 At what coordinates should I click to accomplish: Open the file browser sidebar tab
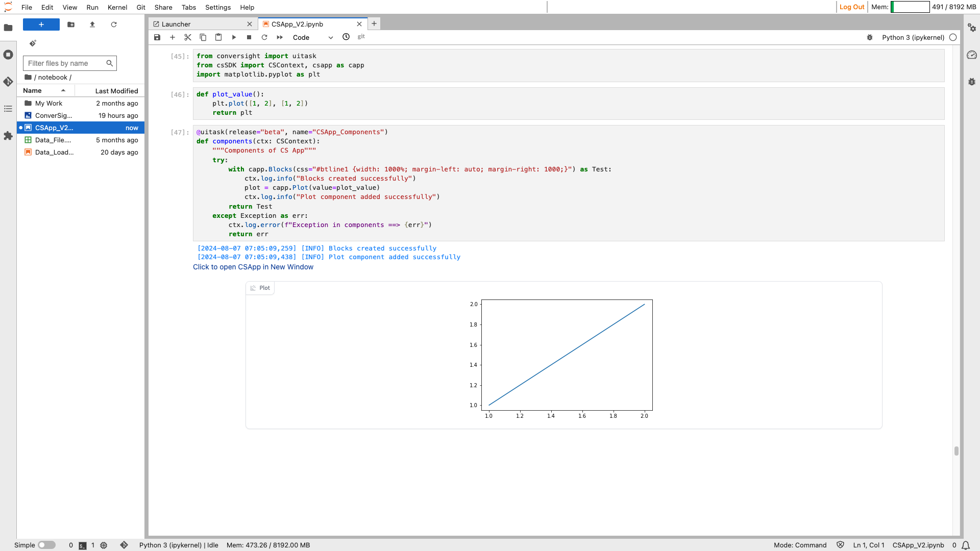tap(8, 28)
